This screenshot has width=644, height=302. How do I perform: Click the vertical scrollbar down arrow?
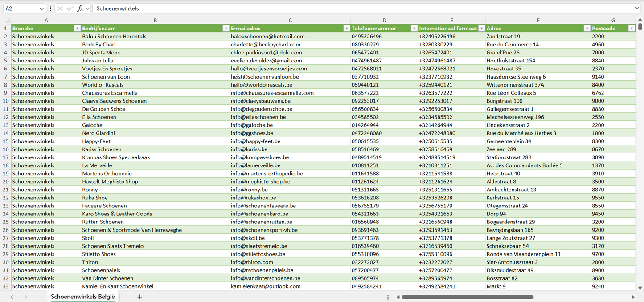(640, 288)
